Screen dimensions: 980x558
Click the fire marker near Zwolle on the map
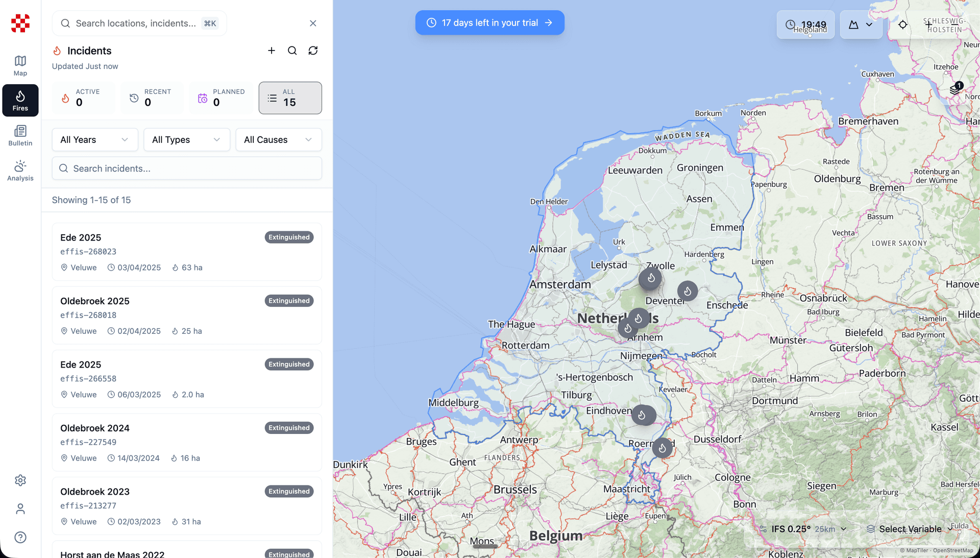pos(650,279)
